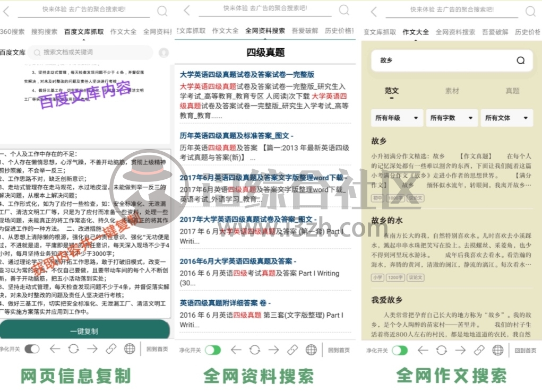542x392 pixels.
Task: Switch to 搜狗搜索 tab in left panel
Action: [x=44, y=32]
